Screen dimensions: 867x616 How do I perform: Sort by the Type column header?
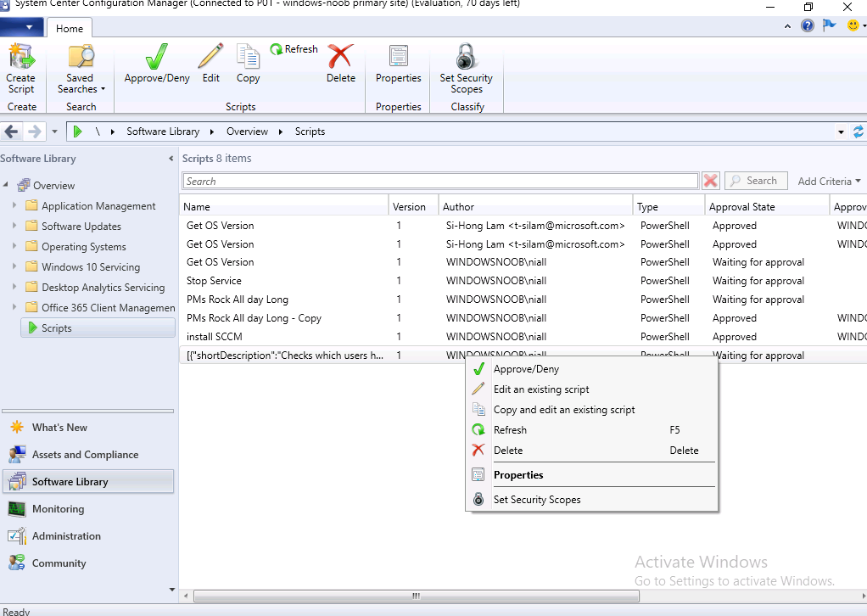pos(669,207)
